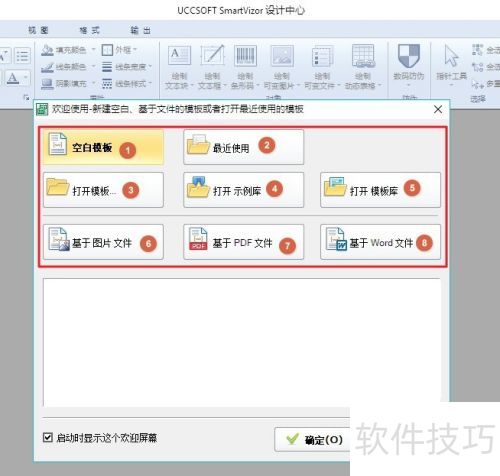
Task: Open the 打开 示例库 sample library
Action: 244,190
